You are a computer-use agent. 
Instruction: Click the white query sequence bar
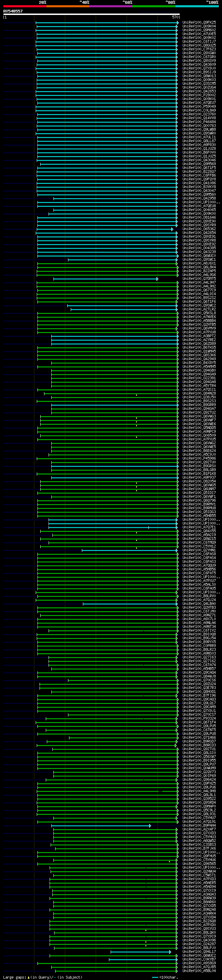(92, 14)
